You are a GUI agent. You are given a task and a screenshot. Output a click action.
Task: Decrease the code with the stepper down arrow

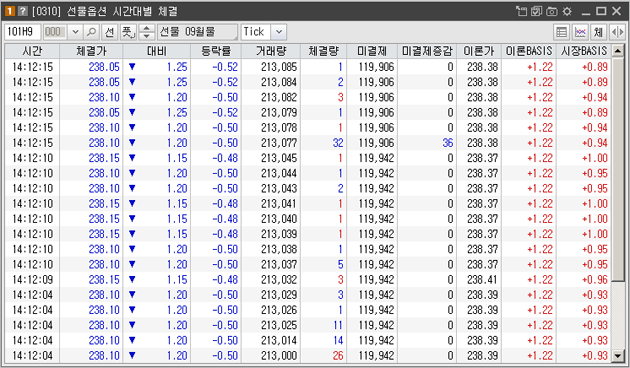[147, 36]
